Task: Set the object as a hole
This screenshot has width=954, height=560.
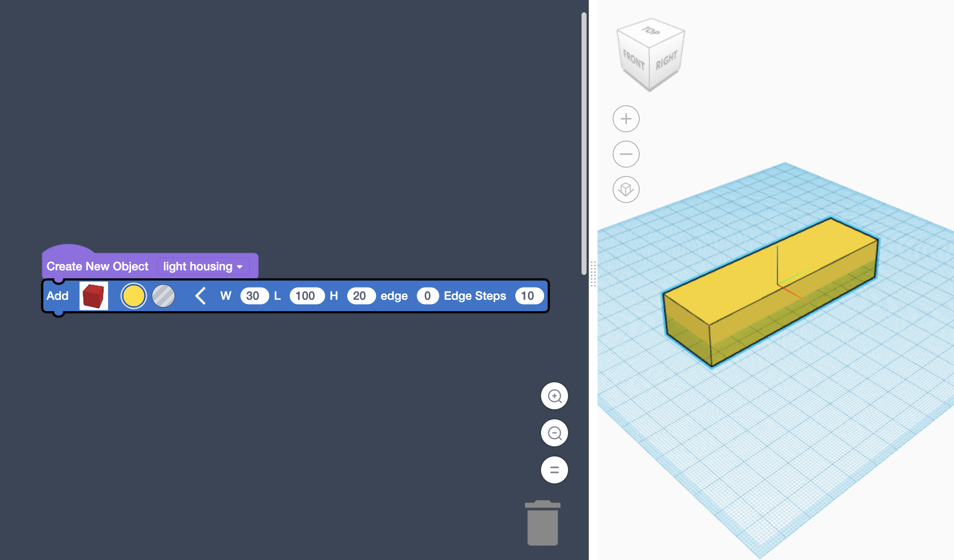Action: 163,296
